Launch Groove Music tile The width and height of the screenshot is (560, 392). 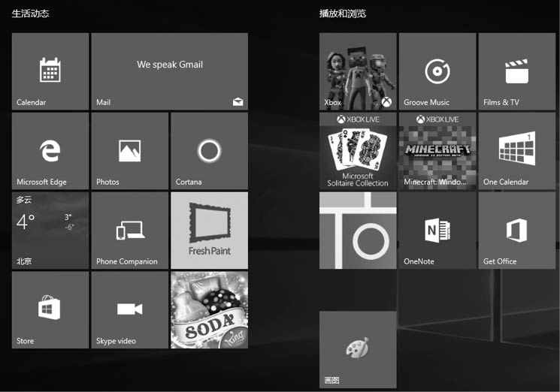coord(437,71)
